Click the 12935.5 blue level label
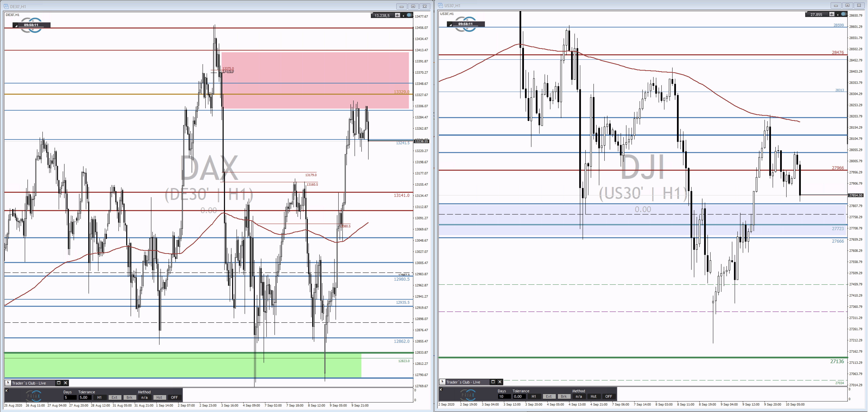This screenshot has height=412, width=868. pyautogui.click(x=403, y=302)
